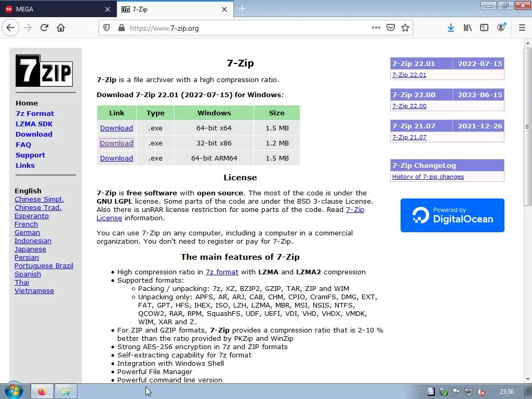532x399 pixels.
Task: Go back with the browser back arrow
Action: click(x=10, y=28)
